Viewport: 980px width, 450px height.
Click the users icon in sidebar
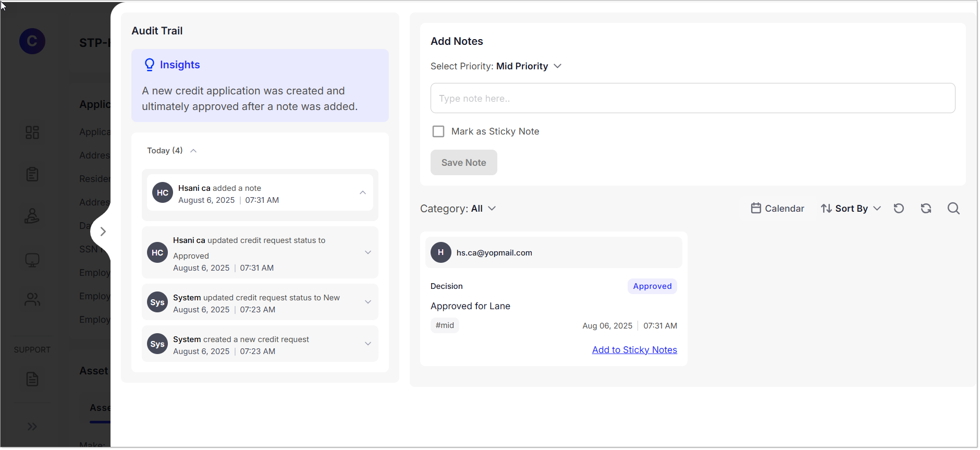32,299
